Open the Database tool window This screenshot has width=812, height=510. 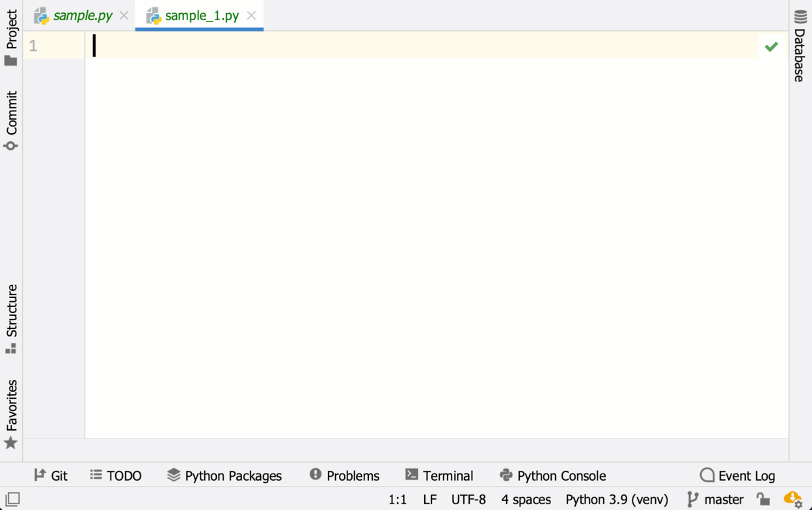[800, 46]
